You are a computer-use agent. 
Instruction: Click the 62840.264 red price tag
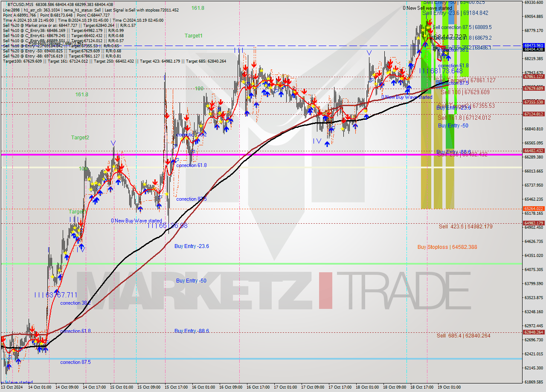click(x=534, y=332)
